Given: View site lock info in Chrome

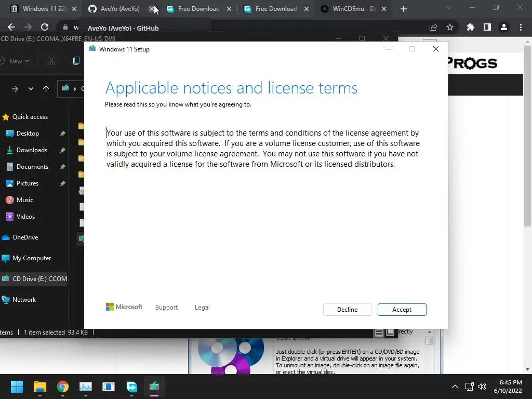Looking at the screenshot, I should click(65, 27).
